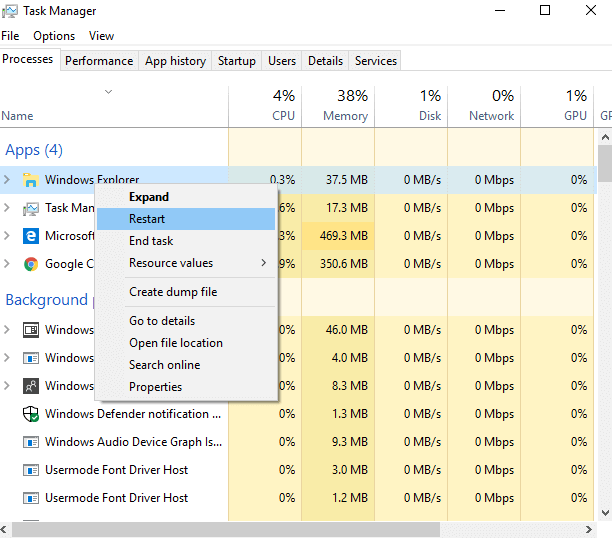The width and height of the screenshot is (612, 538).
Task: Expand the Microsoft Edge process group
Action: tap(7, 236)
